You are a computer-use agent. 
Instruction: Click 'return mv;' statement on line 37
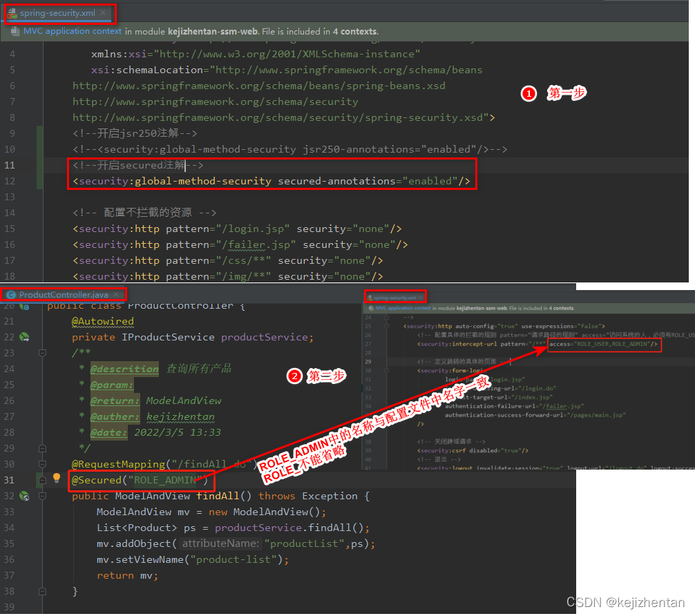click(x=128, y=576)
